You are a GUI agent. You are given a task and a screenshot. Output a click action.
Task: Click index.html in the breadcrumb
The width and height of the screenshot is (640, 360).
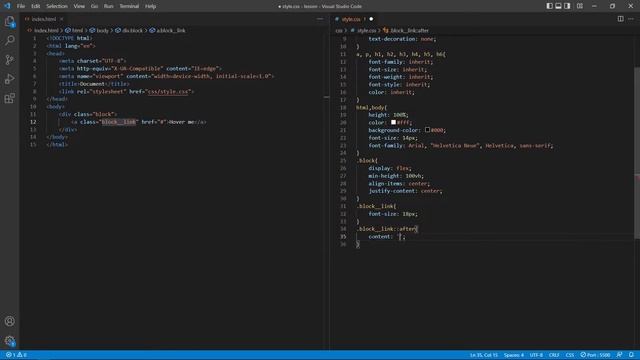point(46,30)
